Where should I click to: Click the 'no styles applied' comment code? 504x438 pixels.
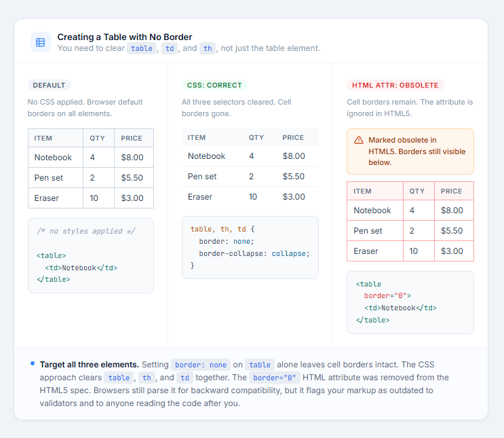coord(86,231)
